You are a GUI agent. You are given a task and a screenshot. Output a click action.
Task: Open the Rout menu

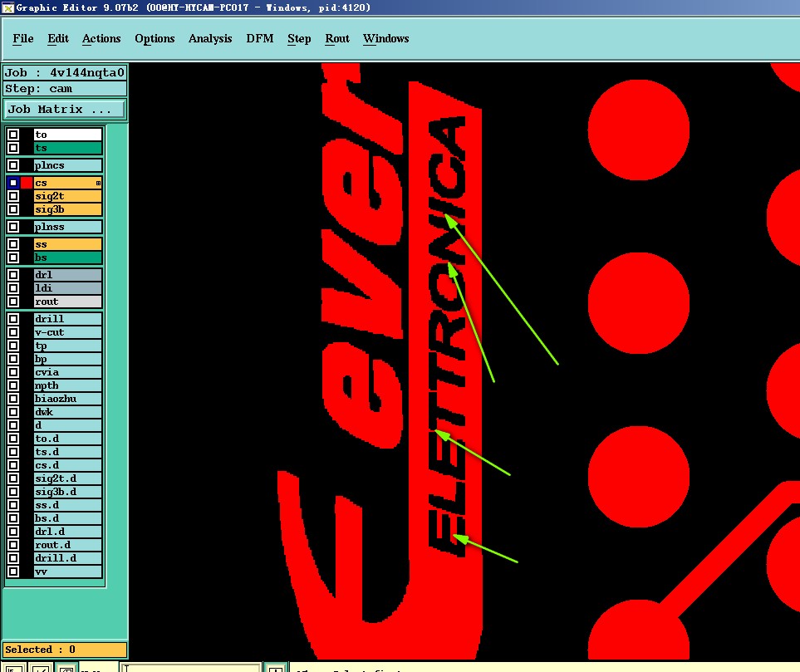click(x=337, y=39)
